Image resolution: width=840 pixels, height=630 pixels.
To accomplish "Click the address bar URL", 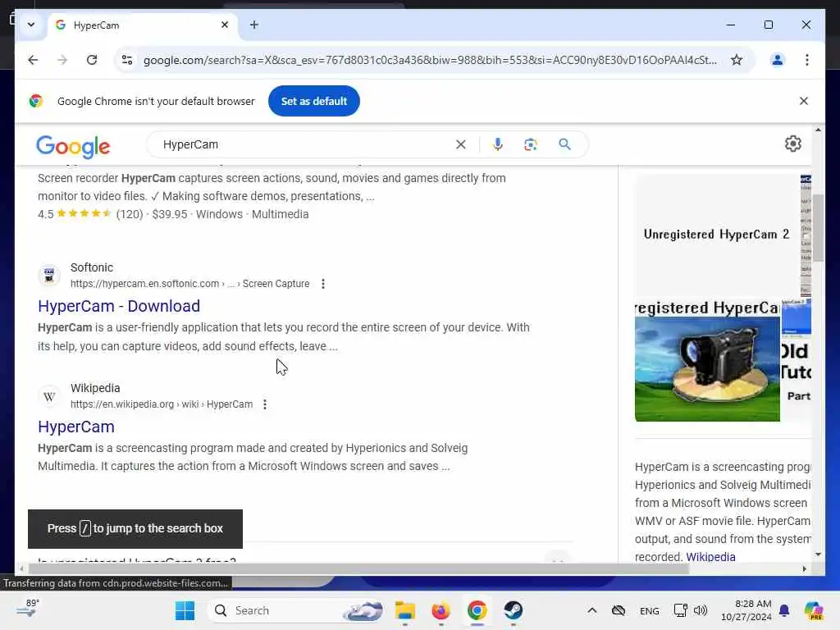I will click(430, 60).
